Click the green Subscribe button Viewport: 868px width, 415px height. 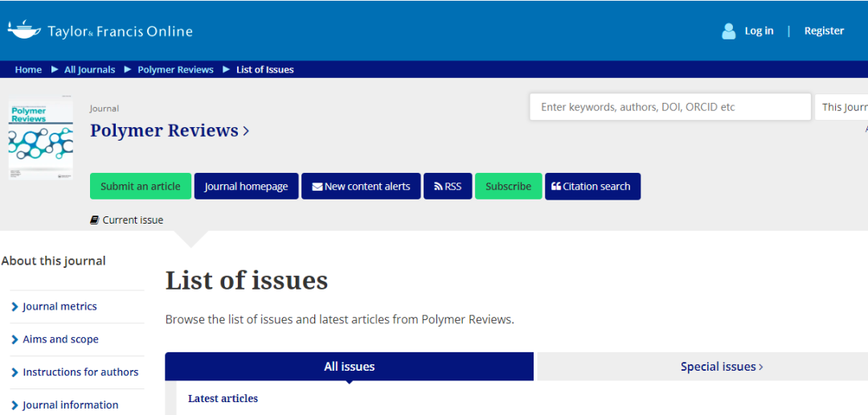point(508,187)
